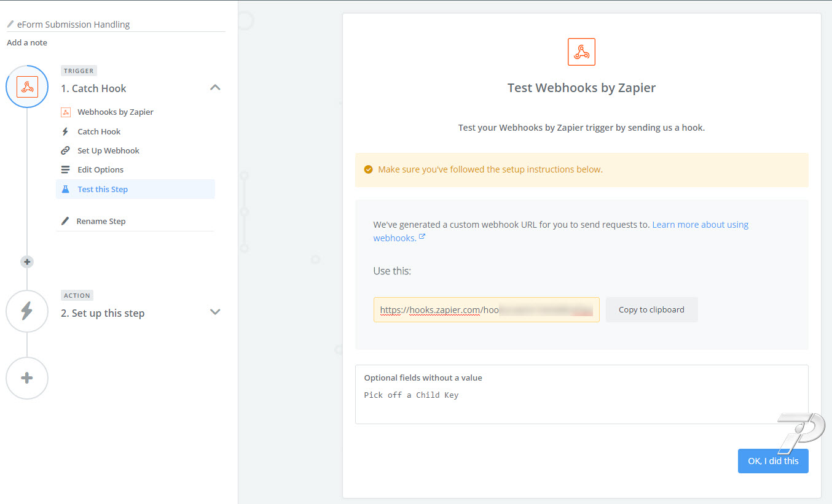The width and height of the screenshot is (832, 504).
Task: Click the webhook URL field
Action: tap(486, 310)
